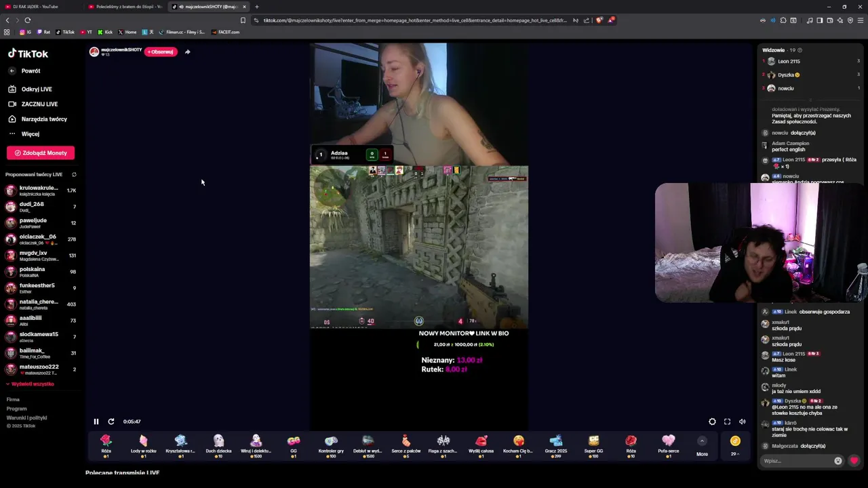The height and width of the screenshot is (488, 868).
Task: Send the Super GG gift
Action: [593, 446]
